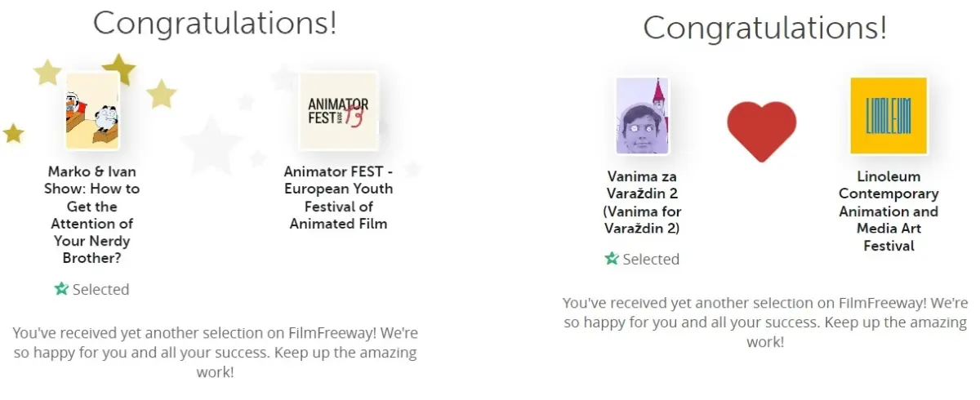Click the green Selected star under Vanima za Varaždin 2
The height and width of the screenshot is (400, 980).
[x=612, y=259]
